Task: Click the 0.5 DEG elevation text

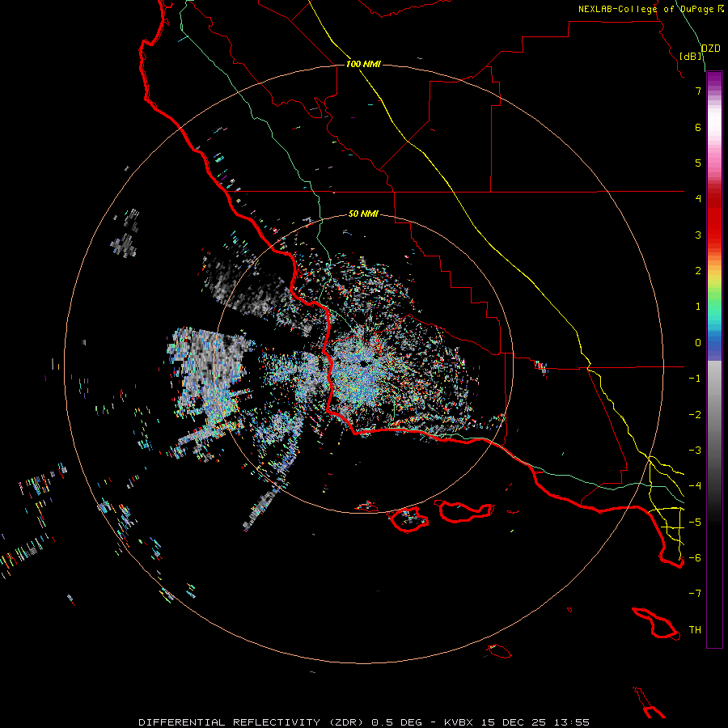Action: [x=396, y=722]
